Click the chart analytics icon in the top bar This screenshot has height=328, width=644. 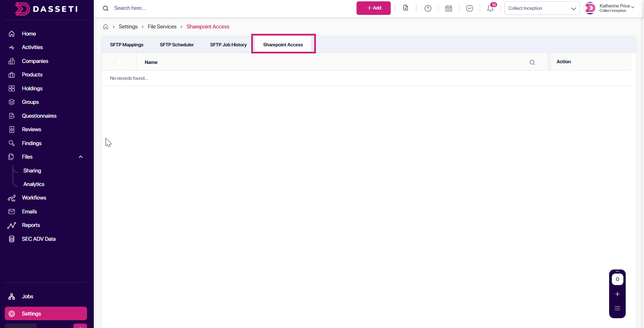tap(469, 8)
